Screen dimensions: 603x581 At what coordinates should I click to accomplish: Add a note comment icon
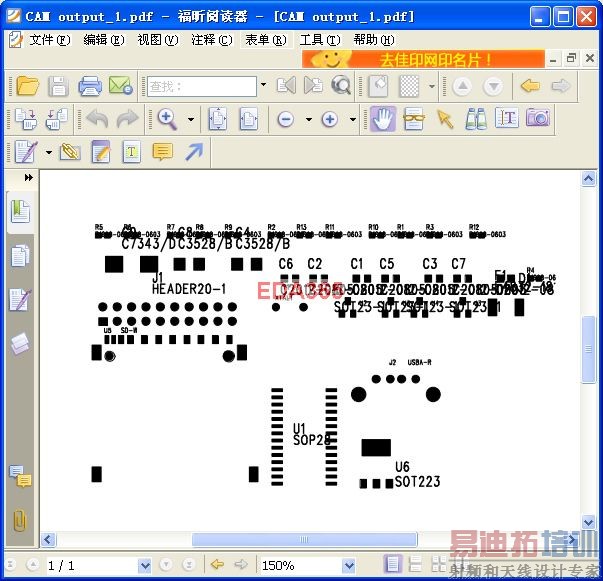(x=163, y=151)
